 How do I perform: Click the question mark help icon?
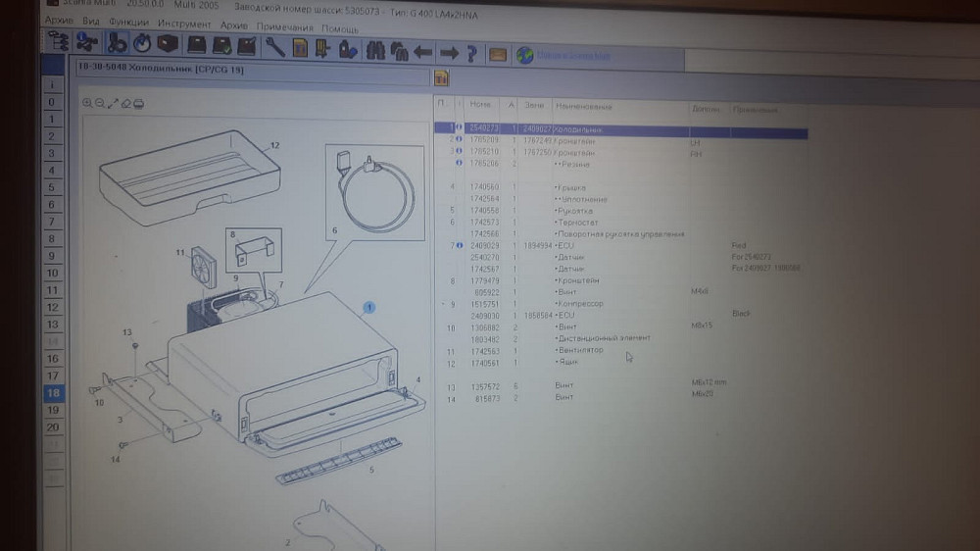[x=472, y=53]
